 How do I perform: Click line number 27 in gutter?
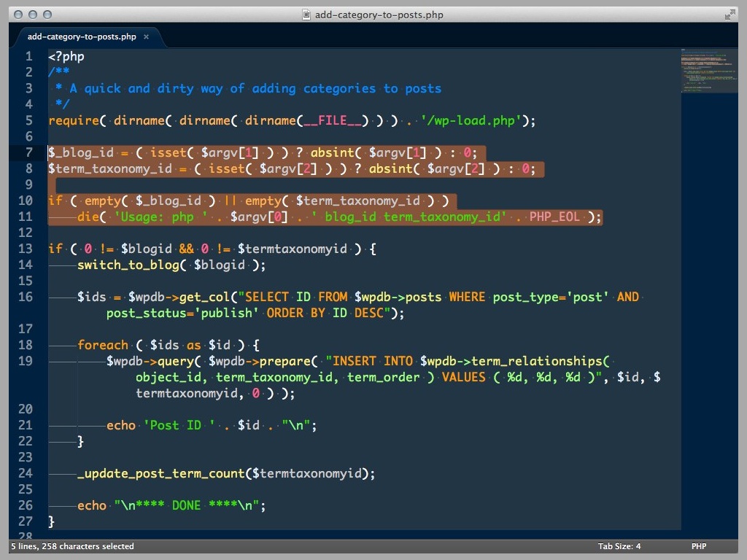coord(26,521)
